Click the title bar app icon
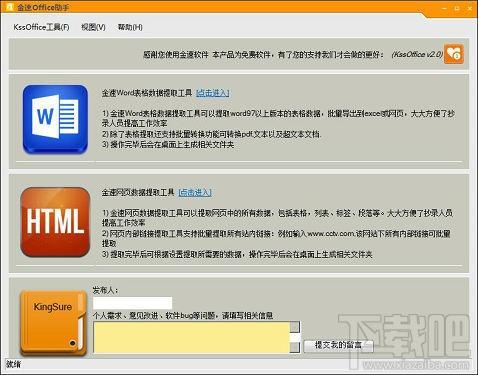This screenshot has width=478, height=375. (x=9, y=7)
